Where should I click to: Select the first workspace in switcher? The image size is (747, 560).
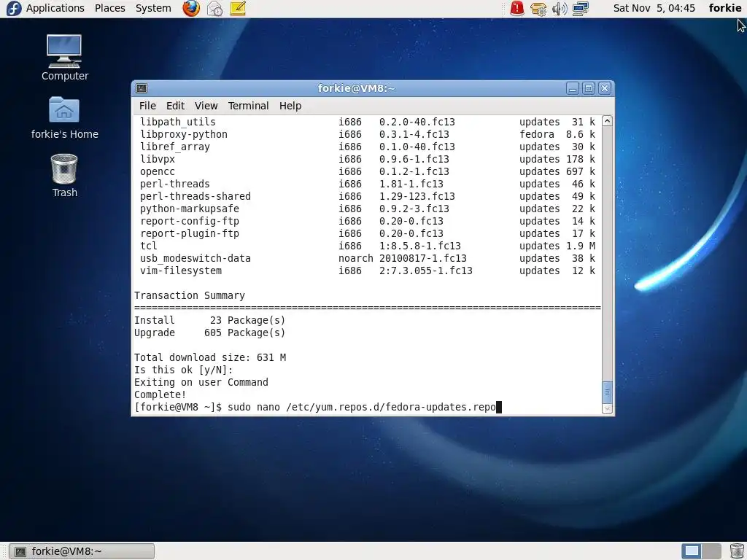point(692,551)
